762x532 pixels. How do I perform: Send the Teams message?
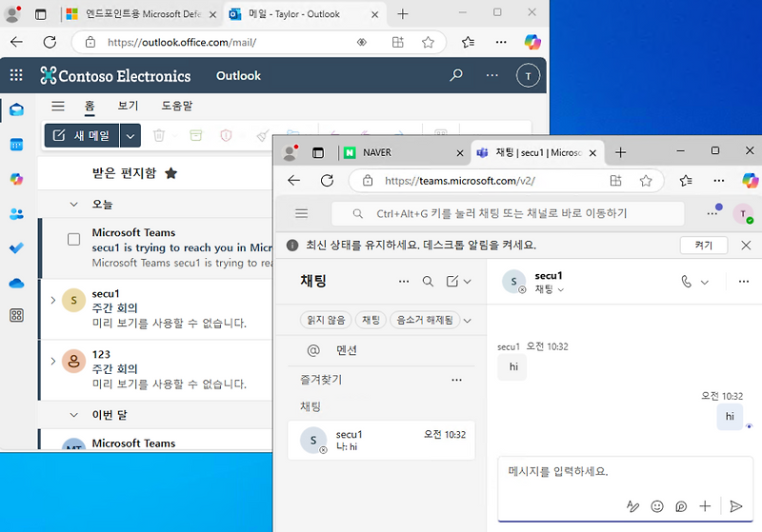[x=736, y=506]
